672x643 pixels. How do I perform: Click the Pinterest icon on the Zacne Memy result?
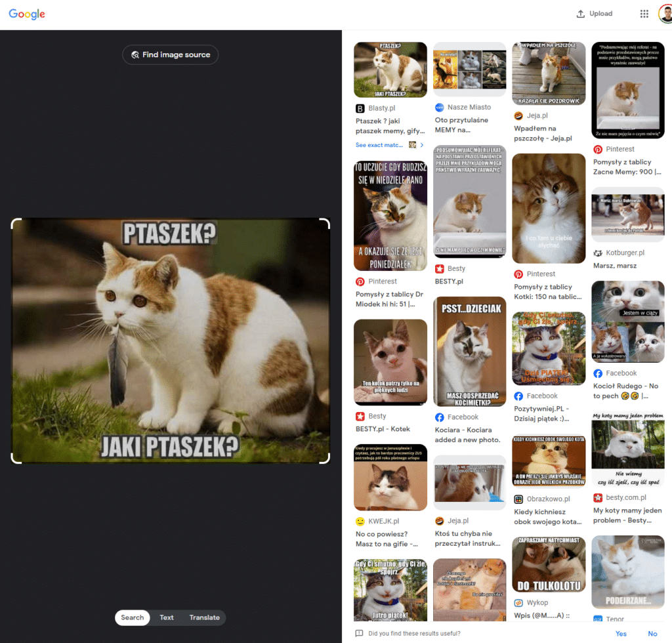(597, 149)
